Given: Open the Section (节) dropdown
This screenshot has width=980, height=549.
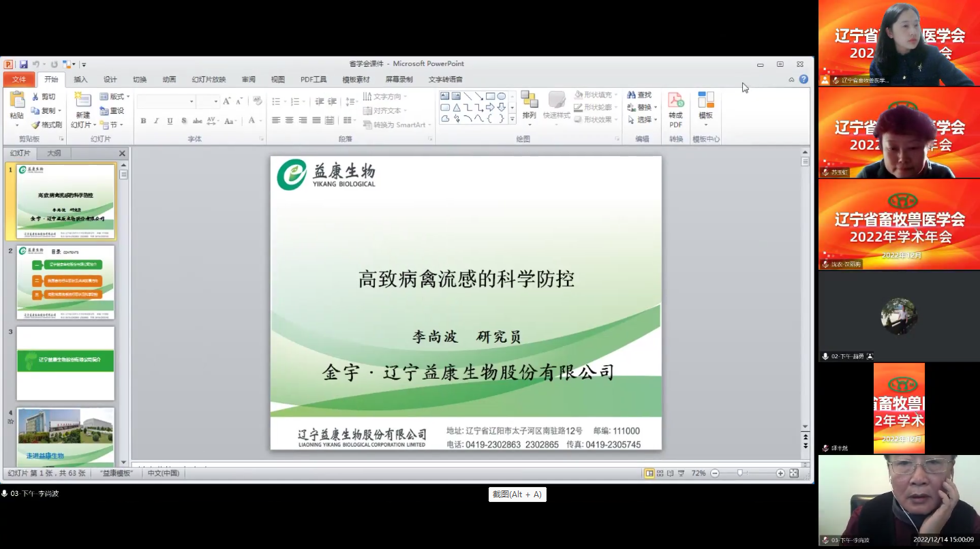Looking at the screenshot, I should coord(112,125).
